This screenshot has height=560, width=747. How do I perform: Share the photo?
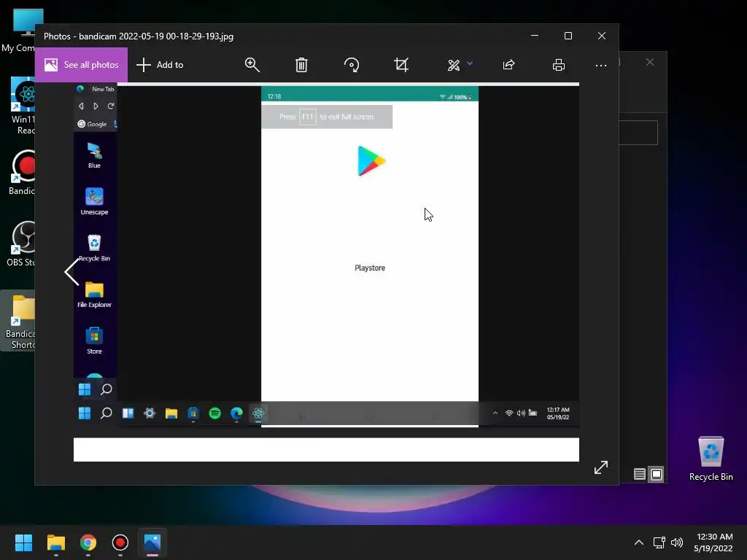click(x=508, y=65)
